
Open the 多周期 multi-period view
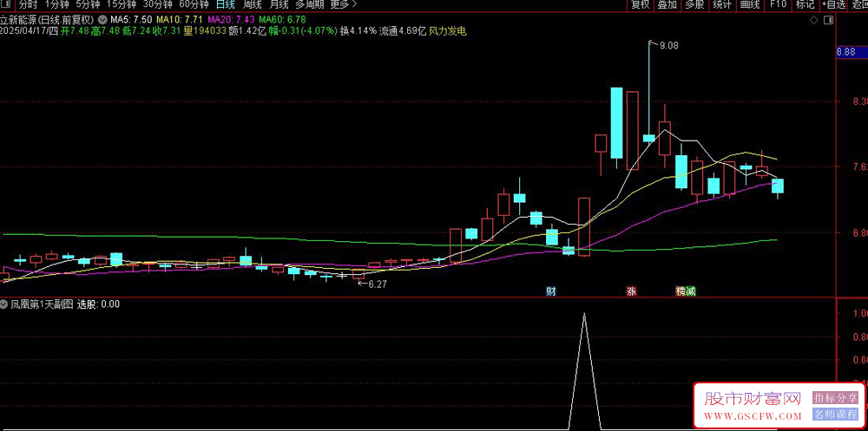[x=310, y=4]
